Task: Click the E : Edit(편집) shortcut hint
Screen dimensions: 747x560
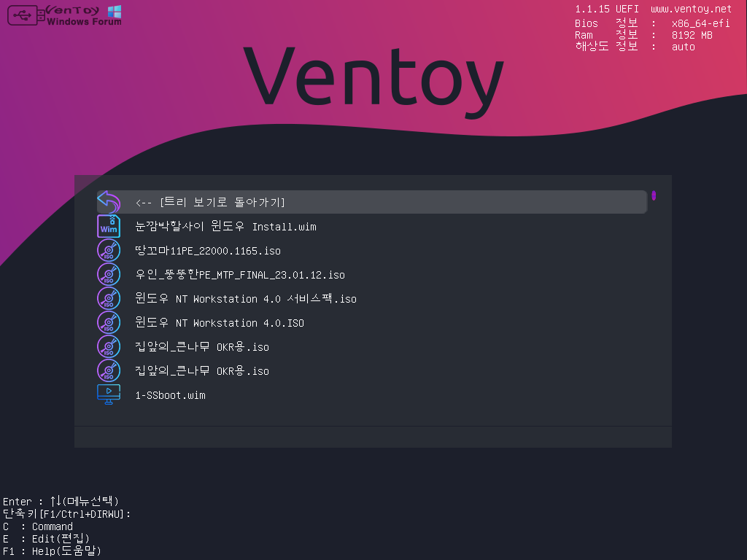Action: point(46,539)
